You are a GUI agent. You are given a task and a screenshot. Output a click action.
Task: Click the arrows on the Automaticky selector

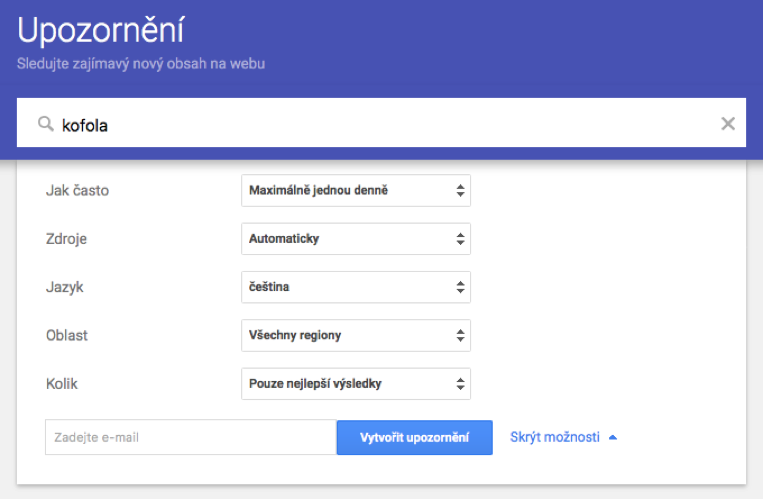tap(460, 239)
